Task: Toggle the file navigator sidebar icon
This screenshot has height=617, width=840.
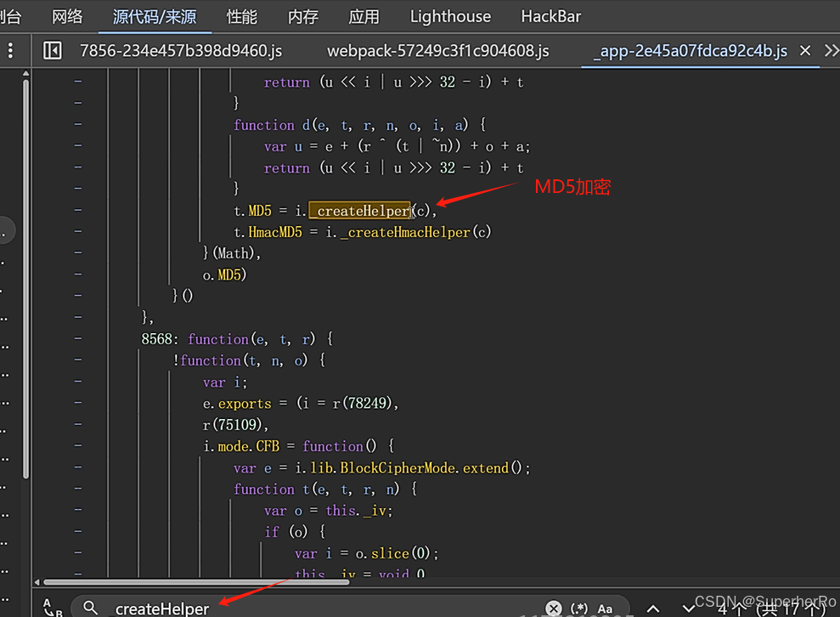Action: 52,51
